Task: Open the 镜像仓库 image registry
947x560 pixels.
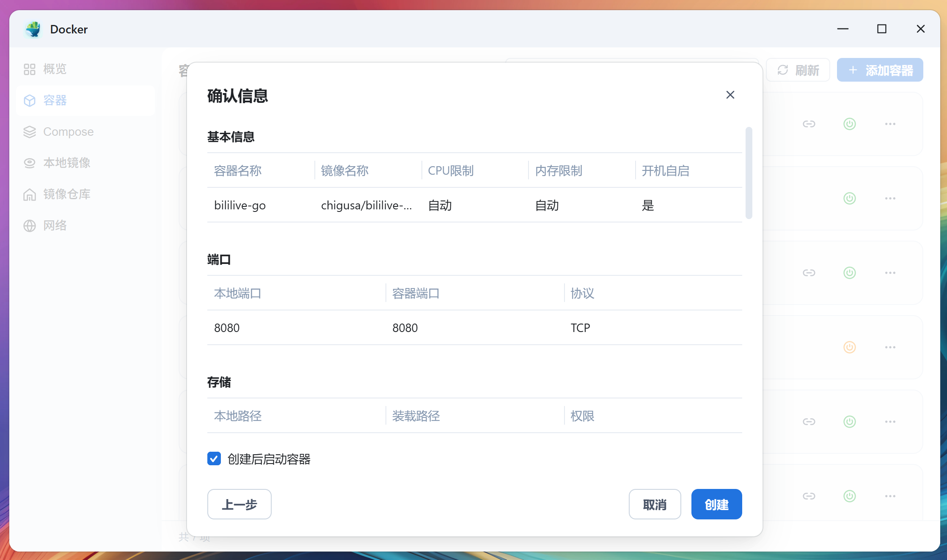Action: (66, 194)
